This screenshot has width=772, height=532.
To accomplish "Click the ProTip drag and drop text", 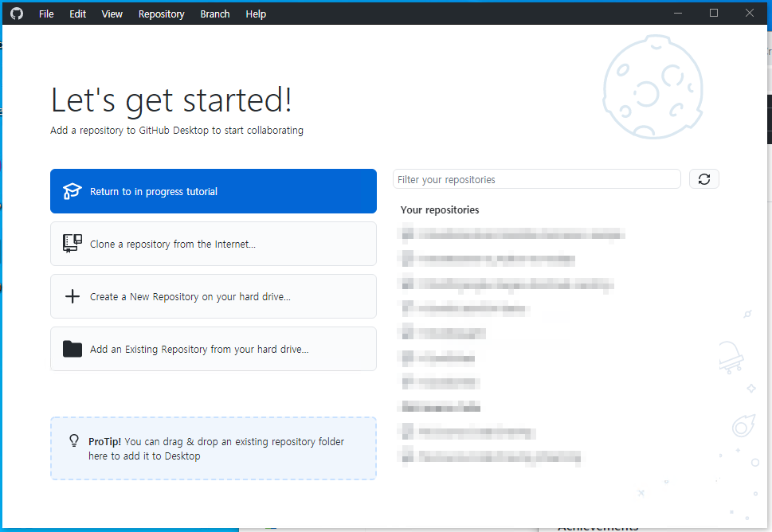I will point(216,448).
